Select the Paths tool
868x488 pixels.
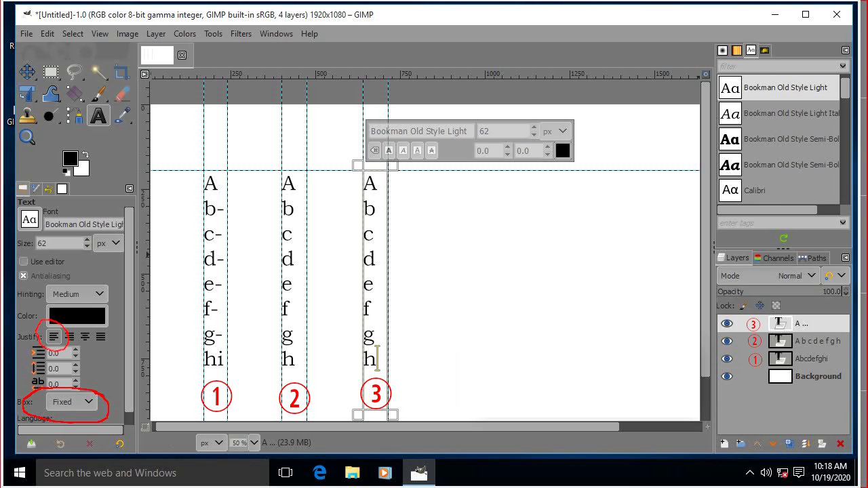(75, 116)
